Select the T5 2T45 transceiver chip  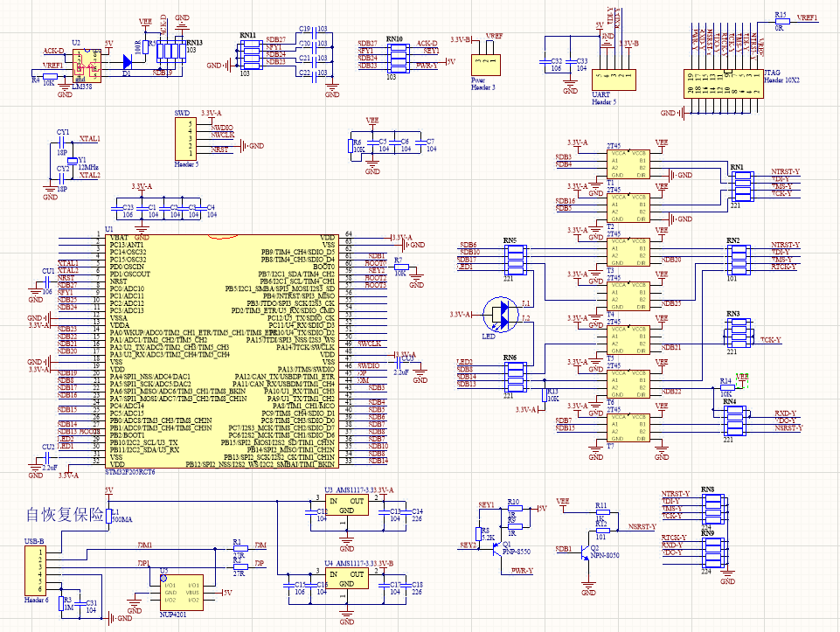pyautogui.click(x=628, y=340)
